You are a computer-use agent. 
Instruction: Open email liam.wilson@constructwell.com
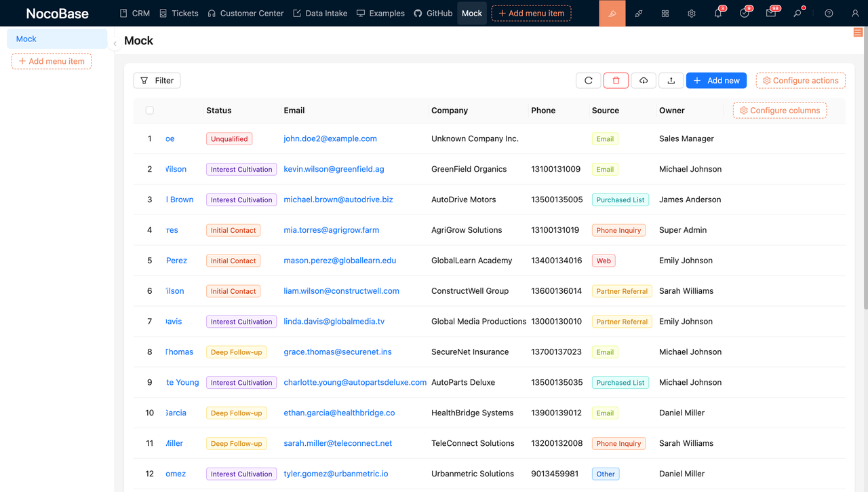(x=341, y=291)
